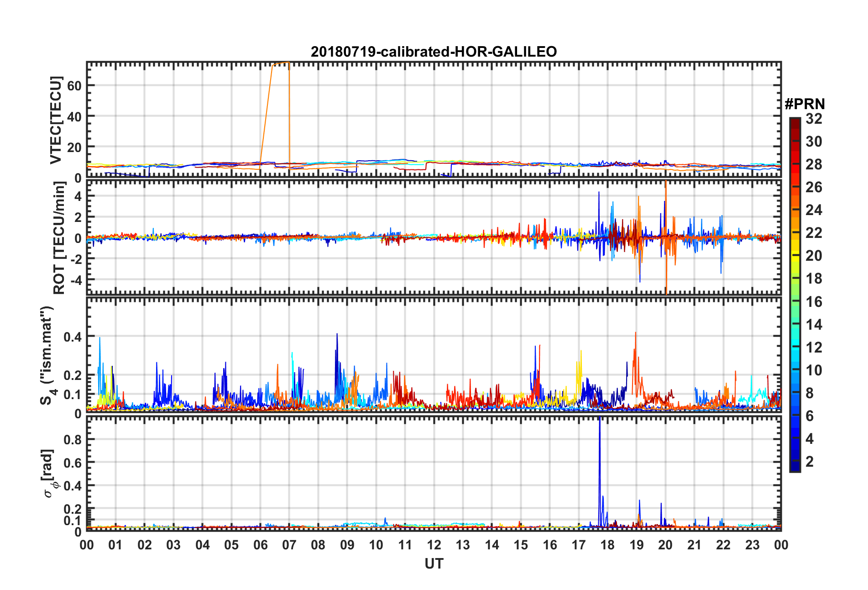This screenshot has height=590, width=868.
Task: Click the PRN colorbar's dark blue bottom
Action: 795,466
